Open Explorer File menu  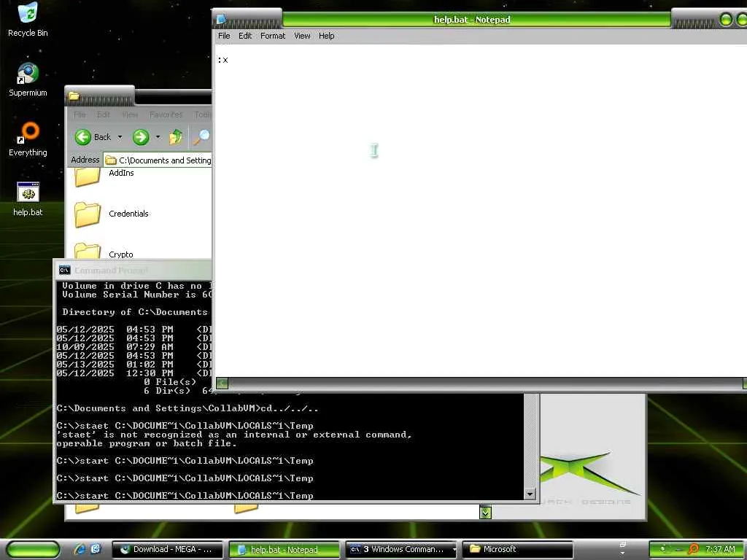tap(80, 114)
